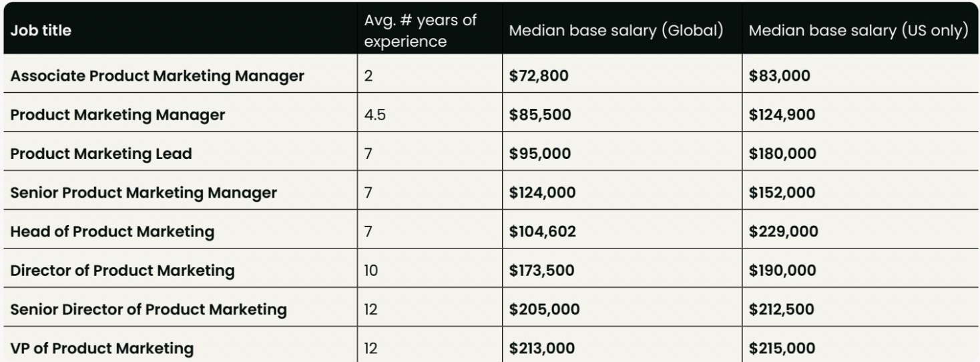Click the VP of Product Marketing title
Viewport: 980px width, 362px height.
coord(102,348)
